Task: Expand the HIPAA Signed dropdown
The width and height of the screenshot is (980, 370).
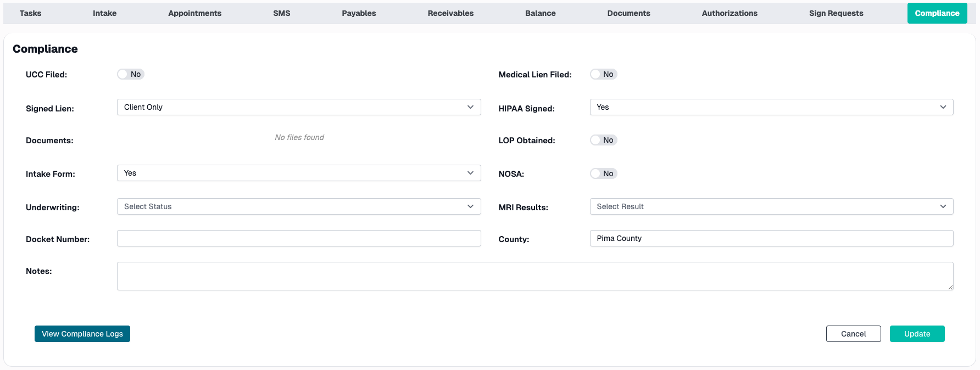Action: click(x=771, y=107)
